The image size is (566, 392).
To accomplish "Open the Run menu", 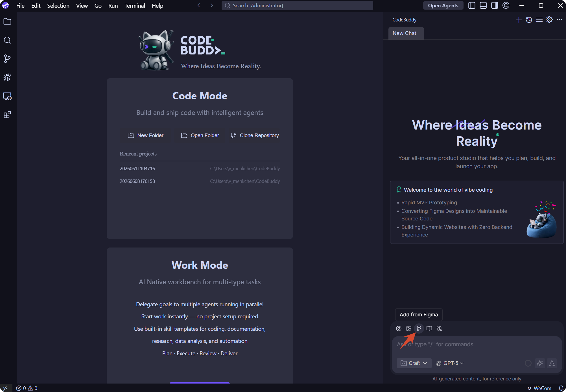I will coord(113,6).
